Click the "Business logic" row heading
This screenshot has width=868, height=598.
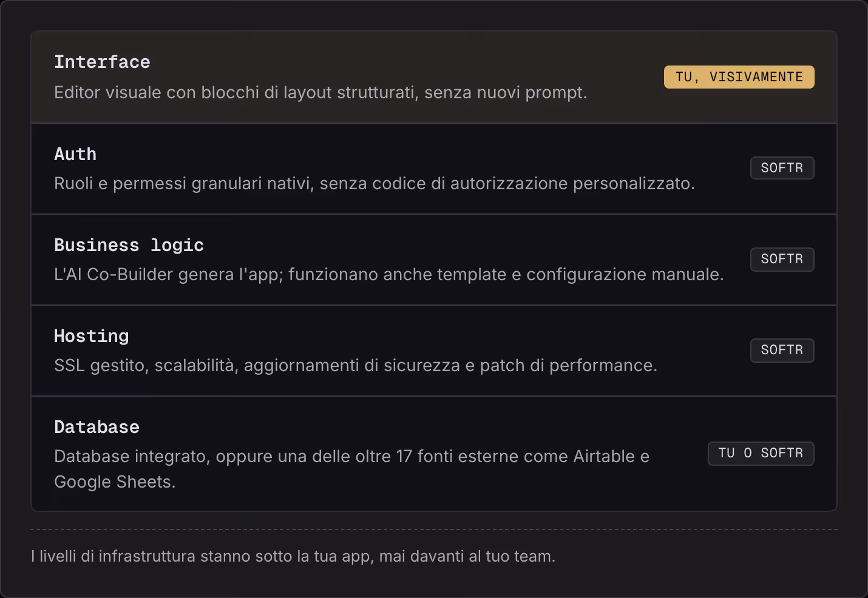(x=129, y=245)
